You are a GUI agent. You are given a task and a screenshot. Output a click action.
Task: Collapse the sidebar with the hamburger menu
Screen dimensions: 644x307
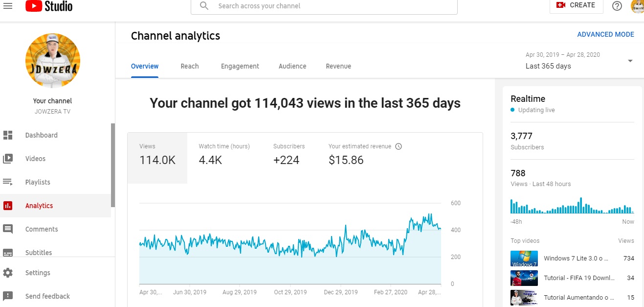coord(8,6)
